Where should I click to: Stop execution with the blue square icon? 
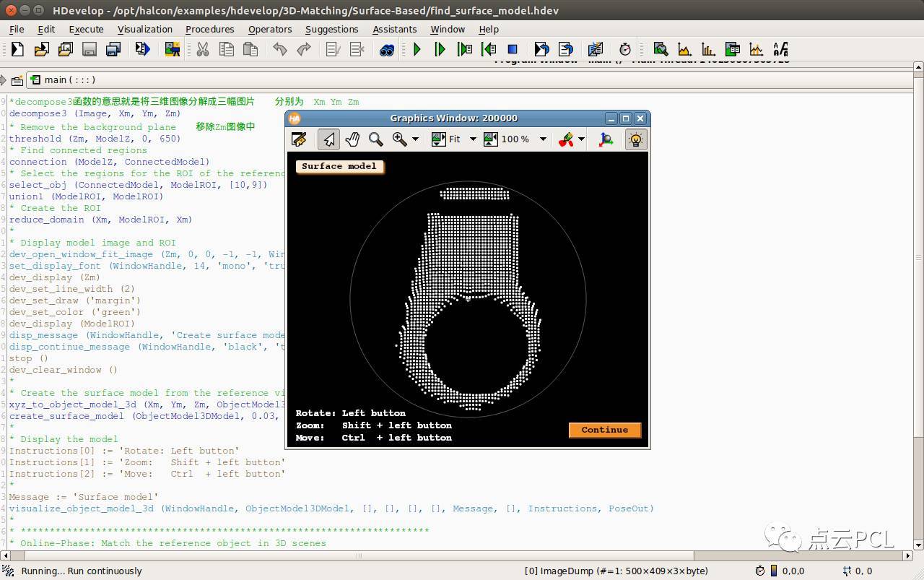point(513,49)
